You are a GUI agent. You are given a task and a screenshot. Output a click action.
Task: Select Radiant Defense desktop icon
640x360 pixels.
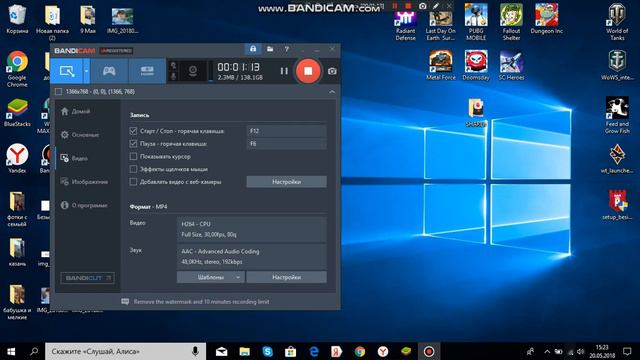(x=405, y=26)
